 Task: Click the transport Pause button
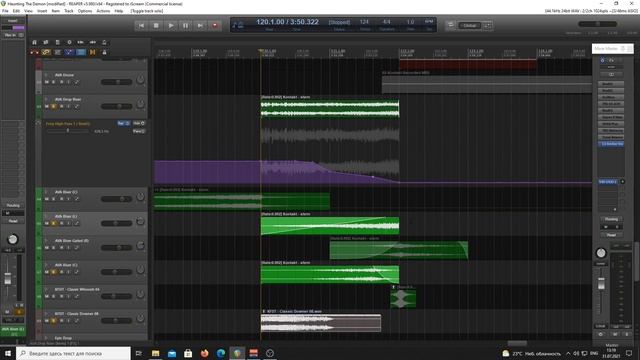tap(185, 25)
